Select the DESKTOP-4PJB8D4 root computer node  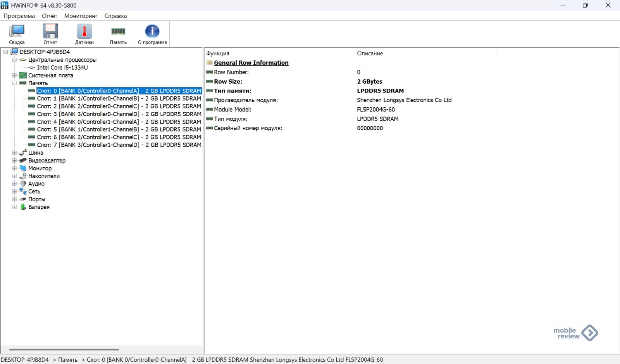click(45, 52)
